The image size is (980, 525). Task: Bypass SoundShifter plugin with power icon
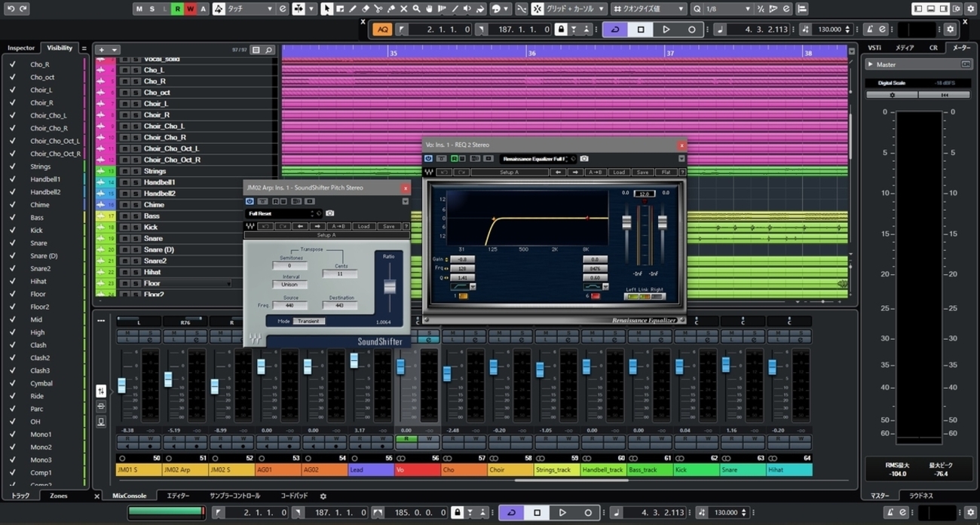tap(250, 202)
